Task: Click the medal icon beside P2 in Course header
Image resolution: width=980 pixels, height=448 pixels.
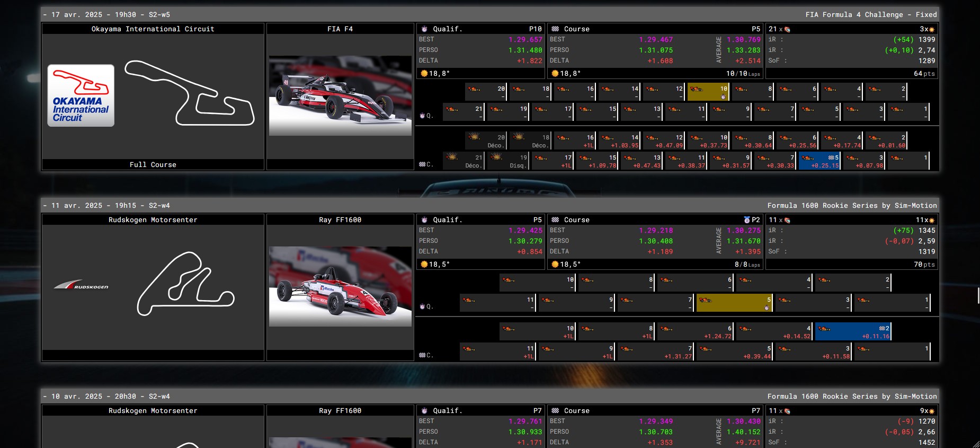Action: click(747, 220)
